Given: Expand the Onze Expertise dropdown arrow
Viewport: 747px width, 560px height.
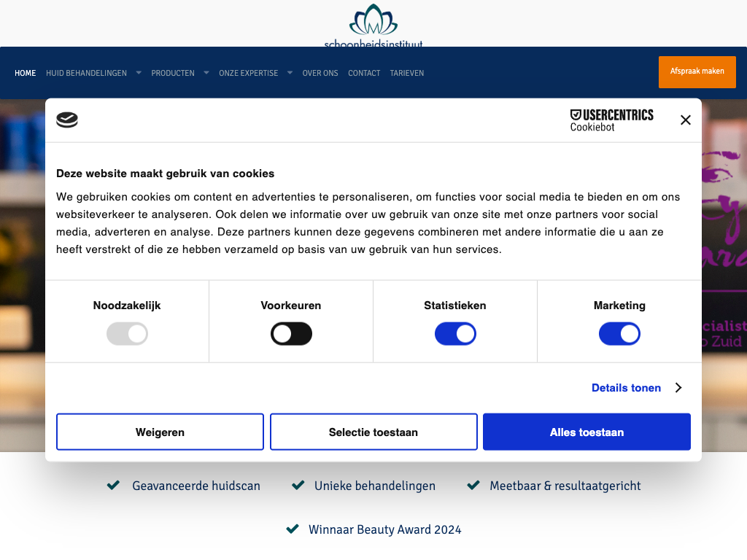Looking at the screenshot, I should (x=290, y=73).
